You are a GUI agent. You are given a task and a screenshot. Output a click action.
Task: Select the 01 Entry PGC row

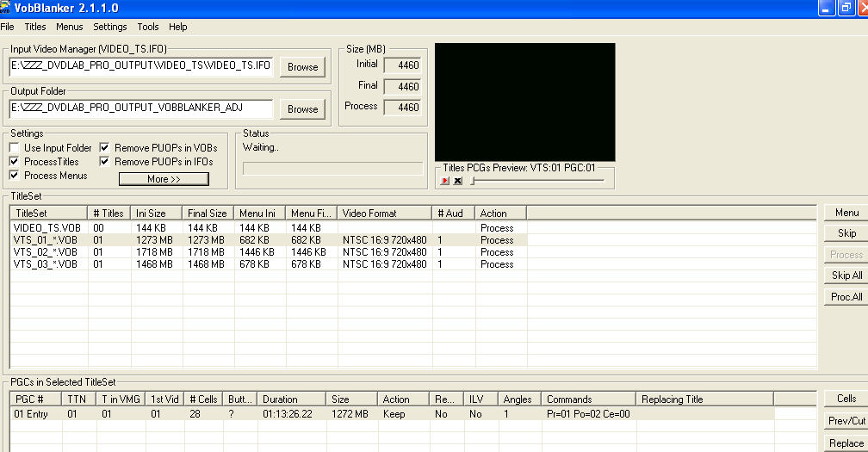coord(392,414)
